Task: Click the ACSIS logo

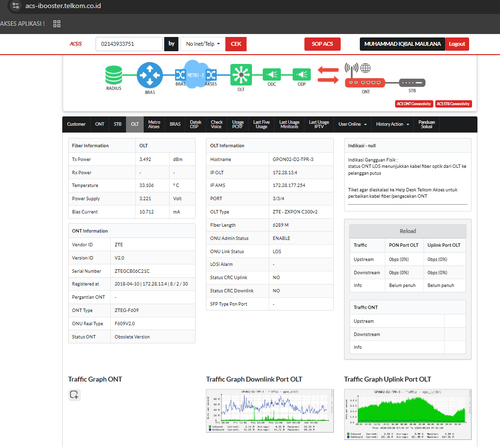Action: point(76,44)
